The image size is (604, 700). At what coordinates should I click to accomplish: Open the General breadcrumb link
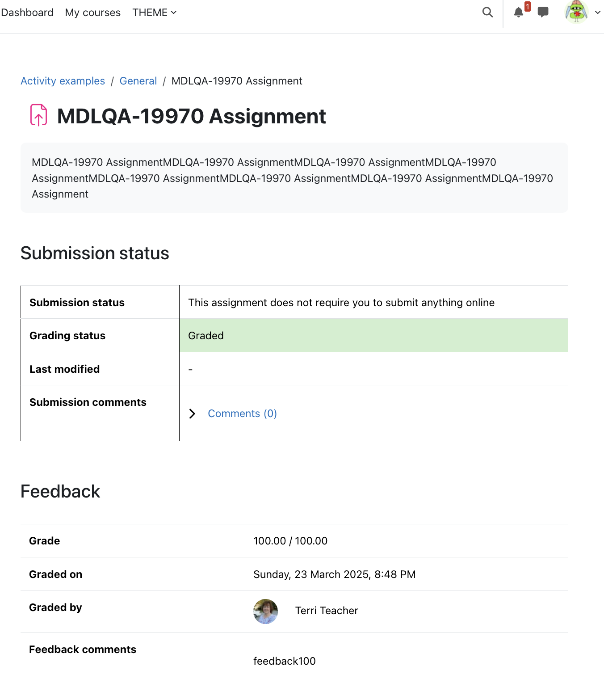138,81
